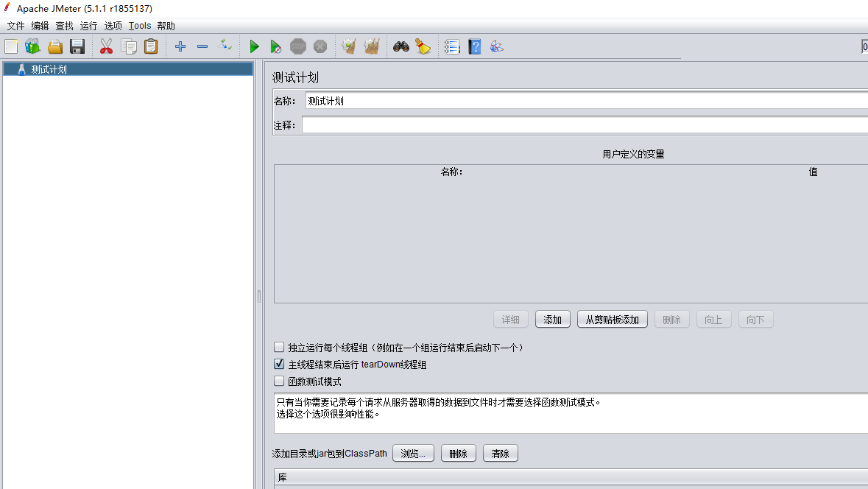868x489 pixels.
Task: Open the 查找 menu
Action: (64, 26)
